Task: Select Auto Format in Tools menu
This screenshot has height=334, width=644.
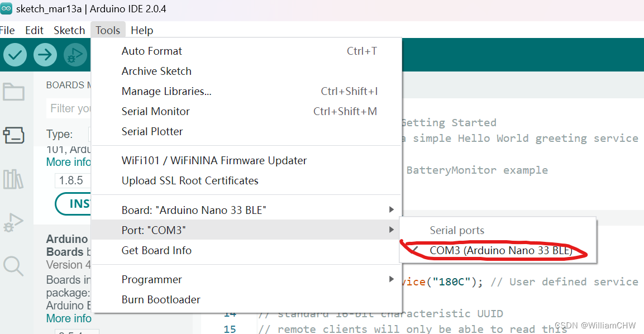Action: point(246,51)
